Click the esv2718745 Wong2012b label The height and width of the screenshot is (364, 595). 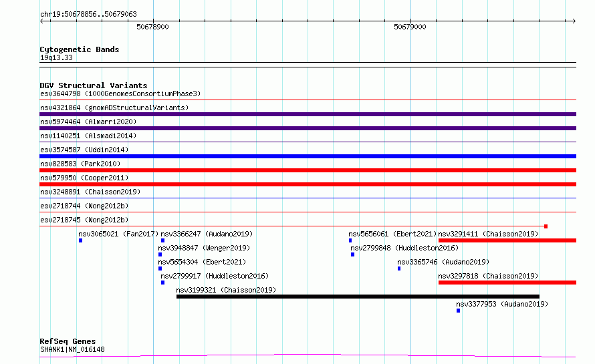(x=85, y=220)
